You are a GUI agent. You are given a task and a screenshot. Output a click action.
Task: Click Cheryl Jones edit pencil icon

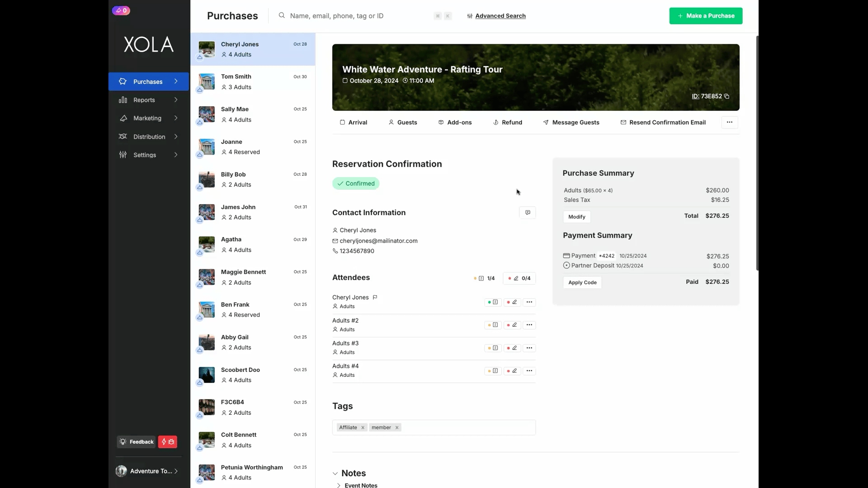512,302
